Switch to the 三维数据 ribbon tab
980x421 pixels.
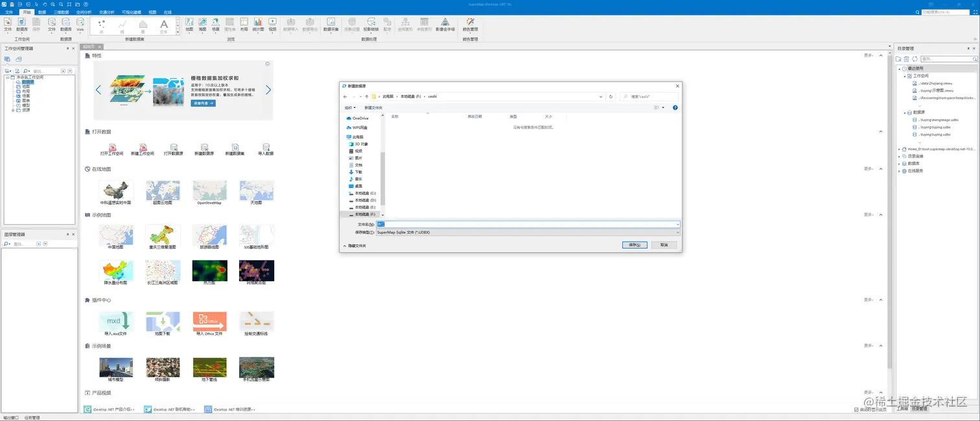[x=61, y=12]
